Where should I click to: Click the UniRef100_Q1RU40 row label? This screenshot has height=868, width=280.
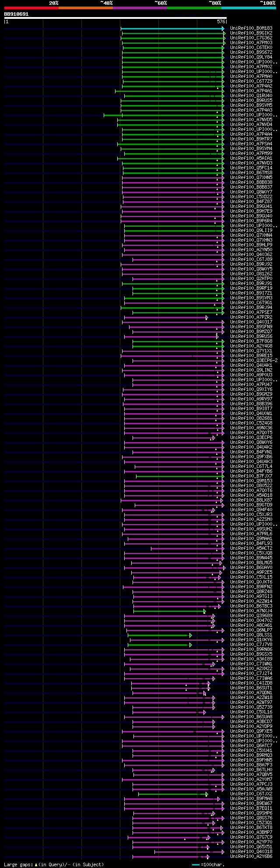(251, 96)
